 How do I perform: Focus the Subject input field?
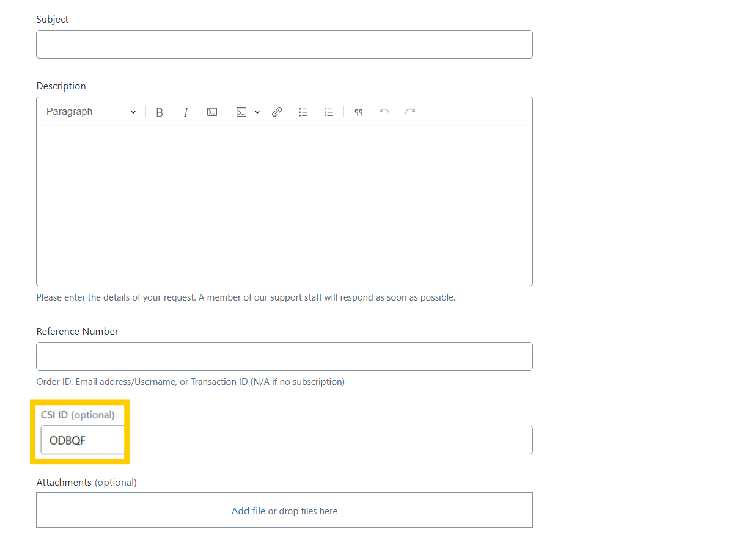[x=284, y=45]
